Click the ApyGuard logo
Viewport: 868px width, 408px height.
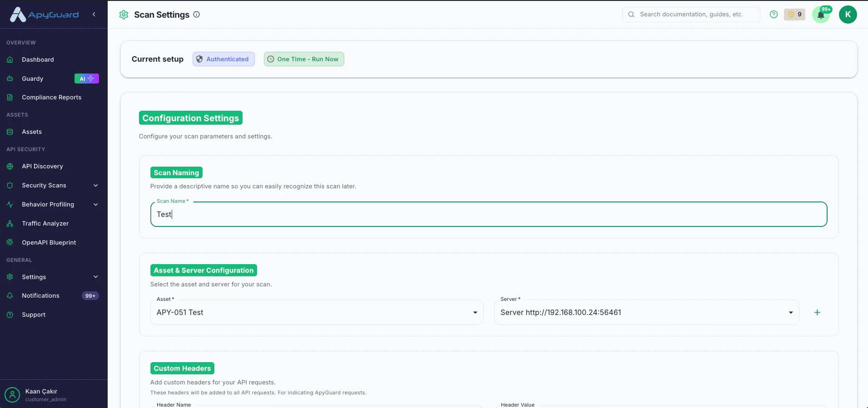point(45,15)
